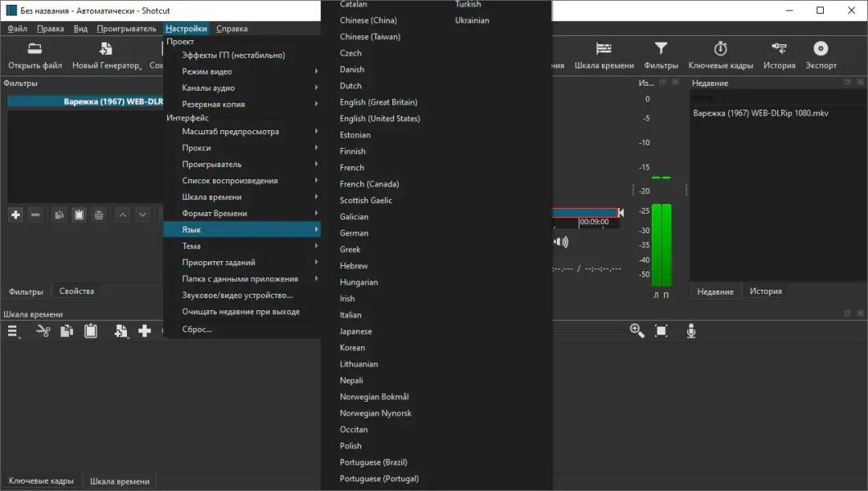This screenshot has height=491, width=868.
Task: Click the volume speaker icon in the player
Action: pyautogui.click(x=561, y=241)
